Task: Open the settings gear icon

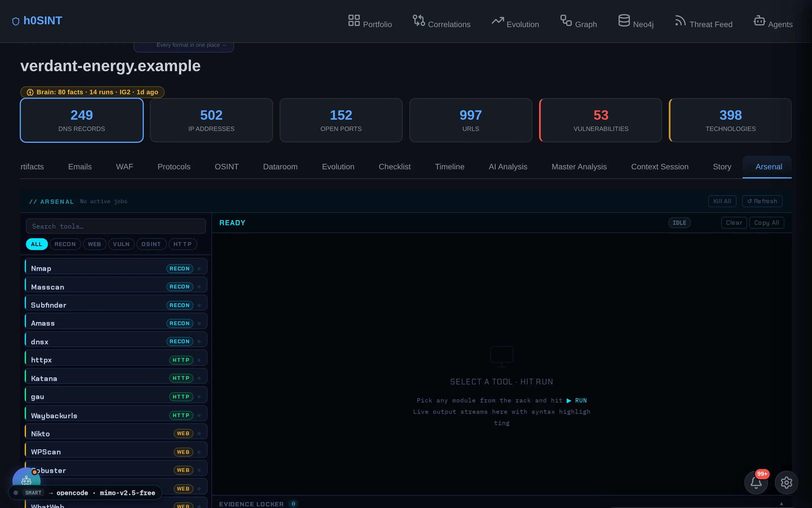Action: 786,483
